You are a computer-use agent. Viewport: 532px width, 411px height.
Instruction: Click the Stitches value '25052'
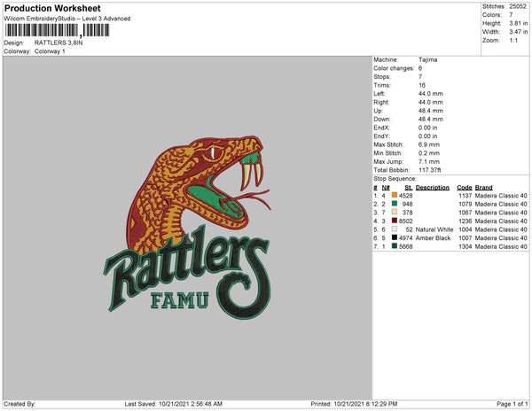point(518,6)
